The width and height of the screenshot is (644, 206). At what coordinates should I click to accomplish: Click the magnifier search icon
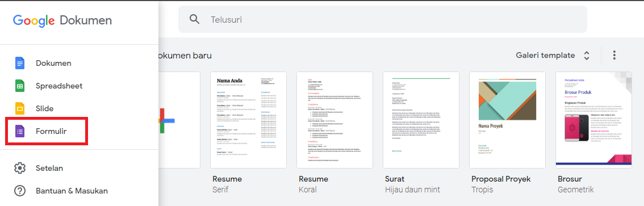195,19
